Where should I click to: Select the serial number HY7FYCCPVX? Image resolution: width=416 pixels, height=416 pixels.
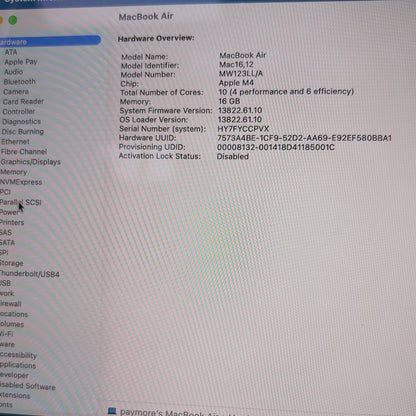click(243, 129)
